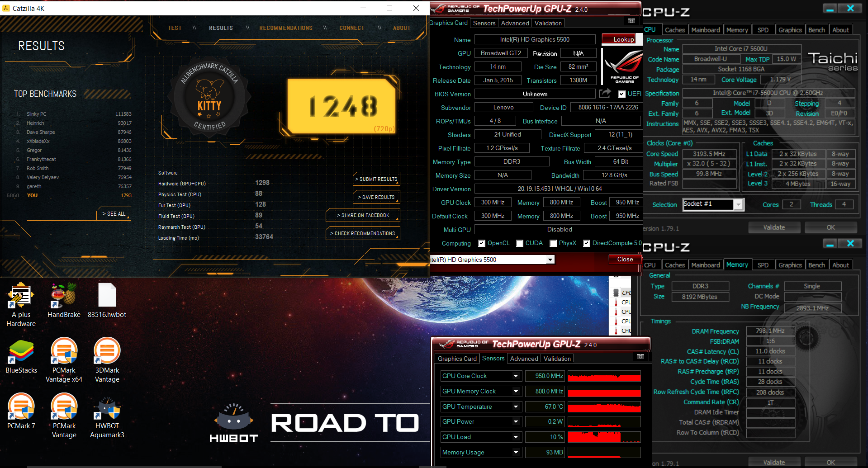The height and width of the screenshot is (468, 868).
Task: Click the GPU-Z screenshot camera icon
Action: [631, 21]
